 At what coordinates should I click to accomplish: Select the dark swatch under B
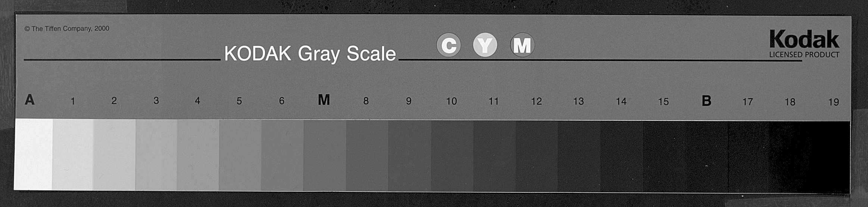pyautogui.click(x=707, y=157)
